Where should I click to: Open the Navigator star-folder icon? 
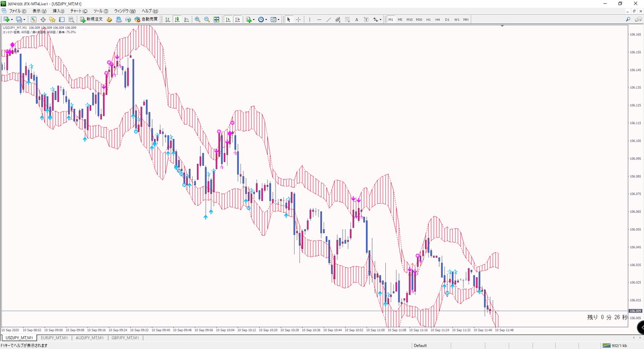click(x=52, y=20)
